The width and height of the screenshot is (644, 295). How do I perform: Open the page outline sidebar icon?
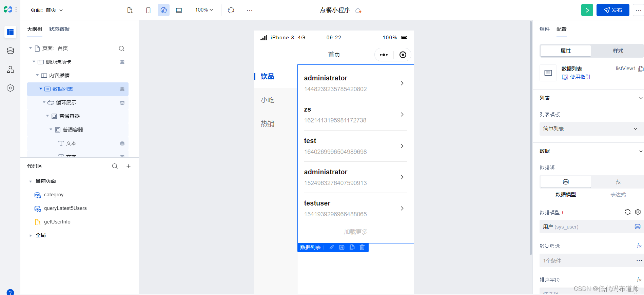tap(11, 32)
